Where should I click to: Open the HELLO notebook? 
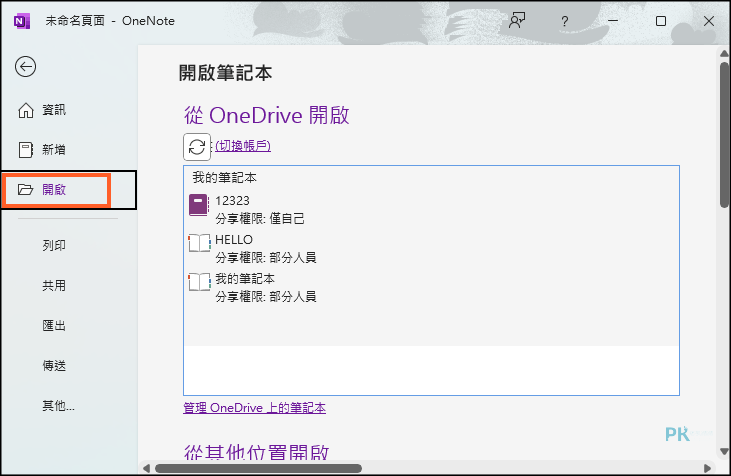click(x=431, y=248)
